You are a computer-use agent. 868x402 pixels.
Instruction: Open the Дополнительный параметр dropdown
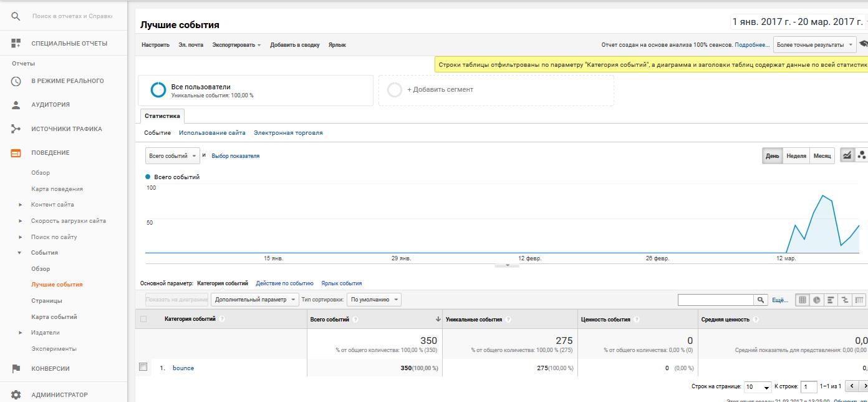tap(255, 300)
